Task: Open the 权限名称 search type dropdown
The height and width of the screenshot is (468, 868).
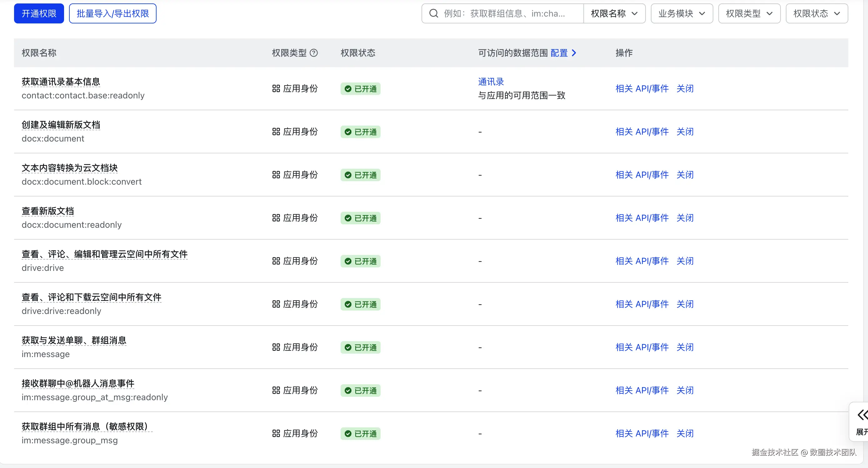Action: [614, 13]
